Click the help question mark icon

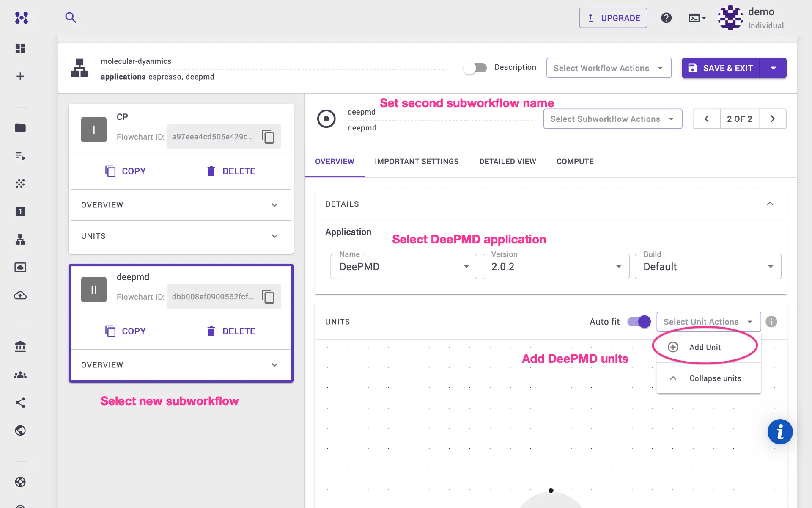click(666, 18)
